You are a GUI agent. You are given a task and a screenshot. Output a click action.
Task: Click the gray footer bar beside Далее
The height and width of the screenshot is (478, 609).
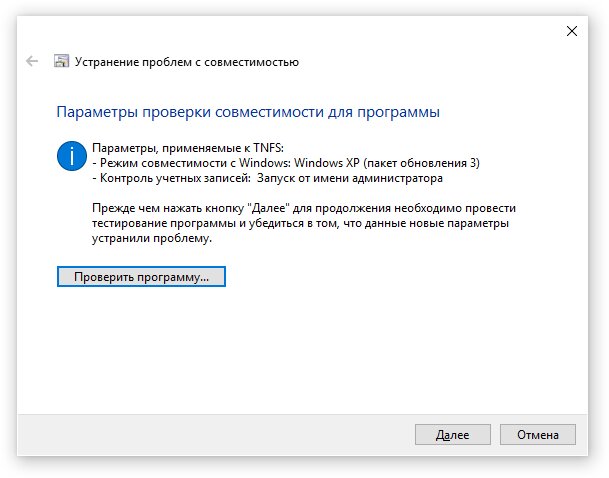click(x=214, y=435)
